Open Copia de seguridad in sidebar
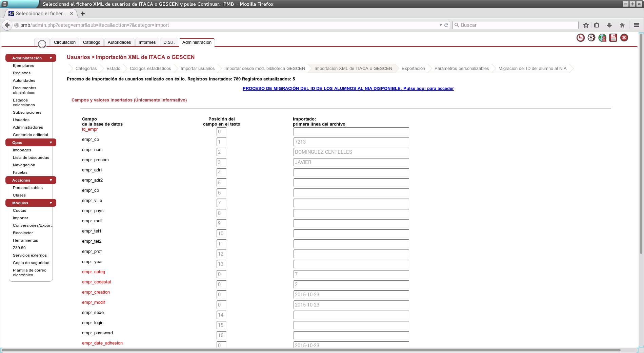 pyautogui.click(x=31, y=263)
